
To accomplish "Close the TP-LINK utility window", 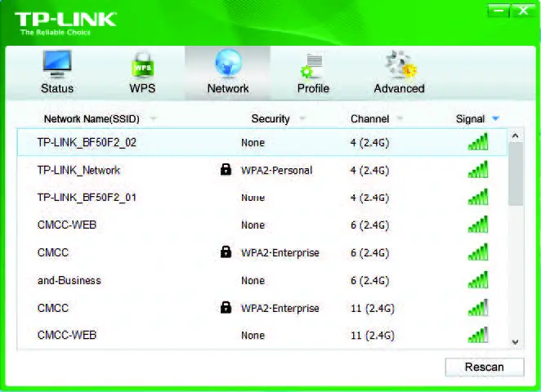I will click(523, 11).
